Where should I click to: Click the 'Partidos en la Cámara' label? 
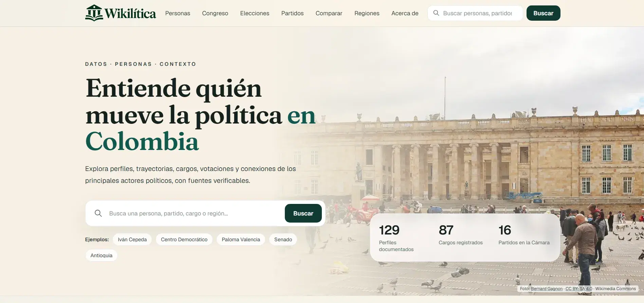pos(524,243)
